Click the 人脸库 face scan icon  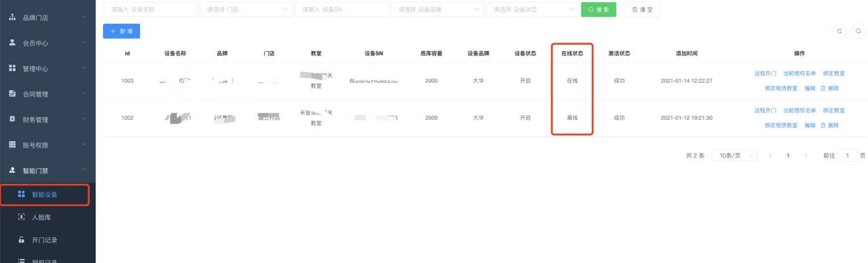tap(21, 217)
